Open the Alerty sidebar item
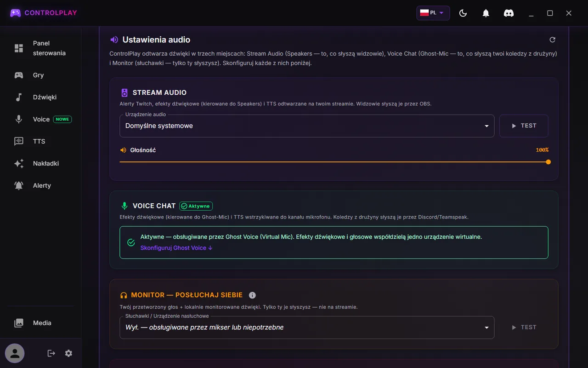588x368 pixels. point(41,185)
